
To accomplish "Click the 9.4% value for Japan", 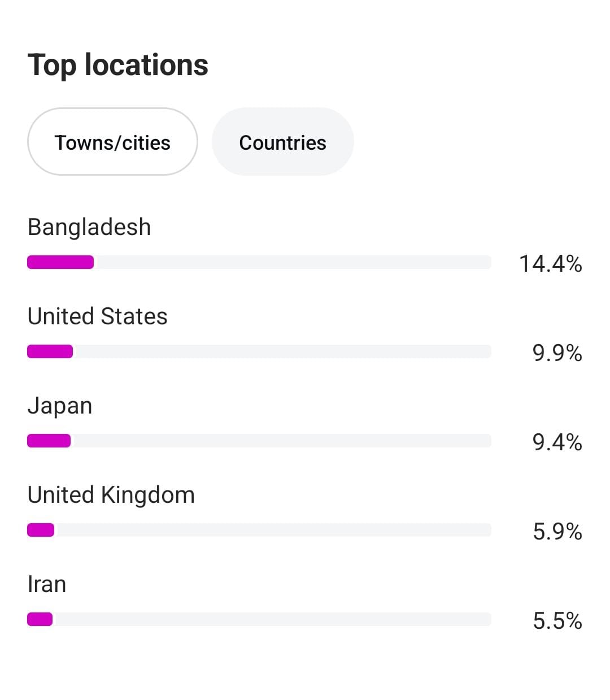I will (x=557, y=442).
